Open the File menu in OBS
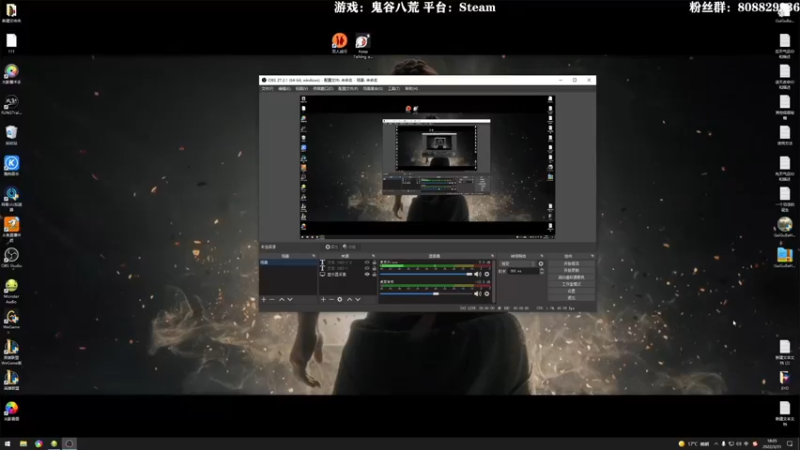This screenshot has height=450, width=800. (x=267, y=89)
